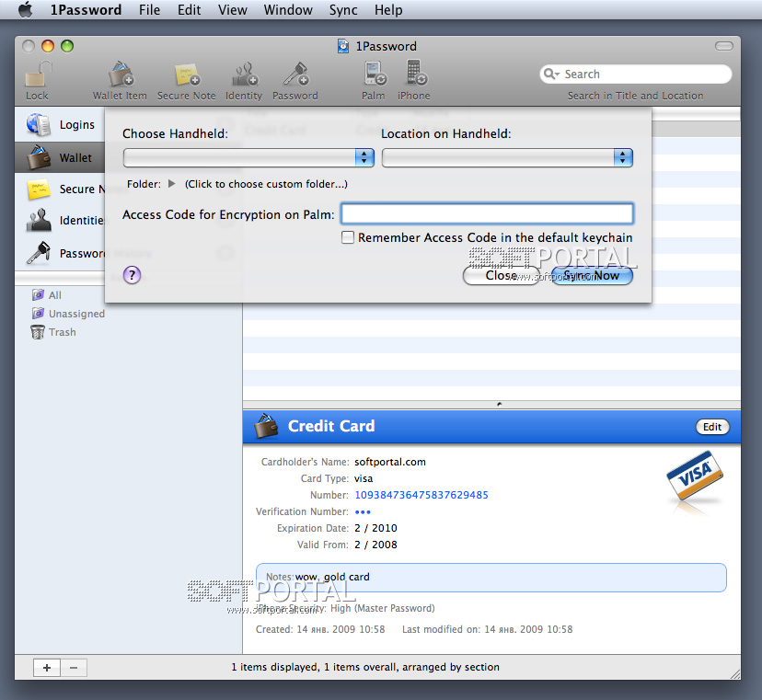The width and height of the screenshot is (762, 700).
Task: Open iPhone sync from the toolbar
Action: (415, 74)
